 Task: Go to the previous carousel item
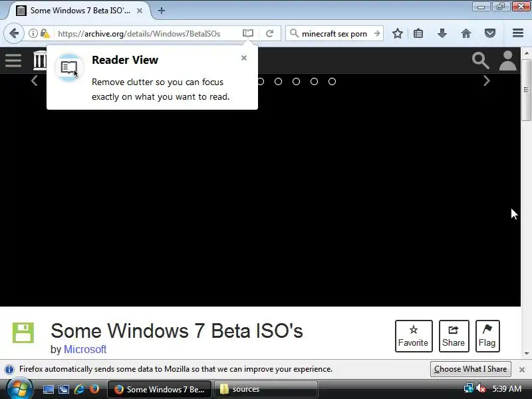(x=34, y=80)
